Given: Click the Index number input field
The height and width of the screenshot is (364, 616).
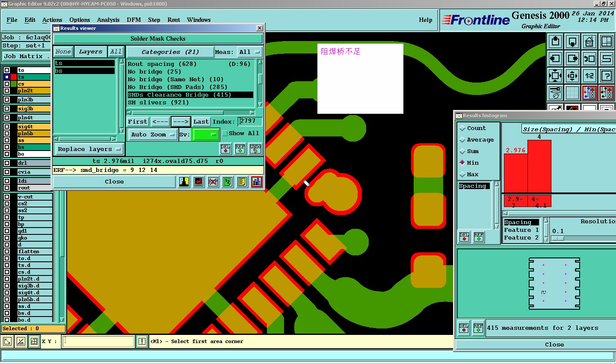Looking at the screenshot, I should tap(250, 121).
